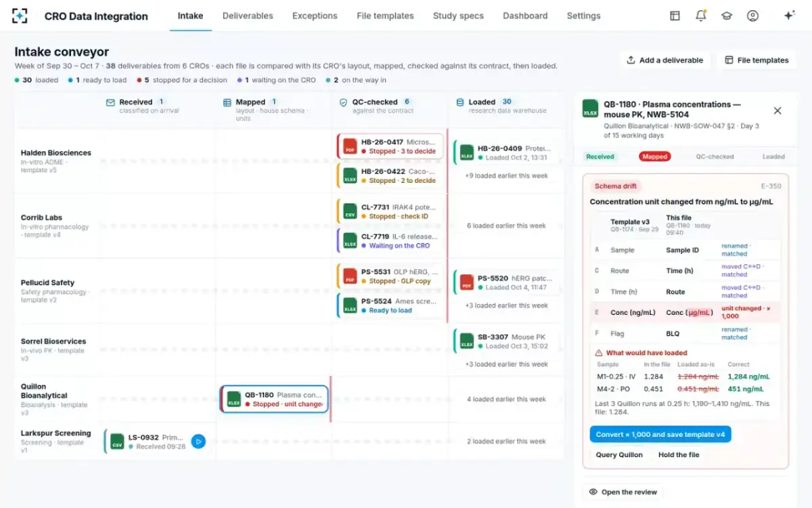Click the table icon in Mapped column header
The width and height of the screenshot is (812, 508).
(x=227, y=102)
